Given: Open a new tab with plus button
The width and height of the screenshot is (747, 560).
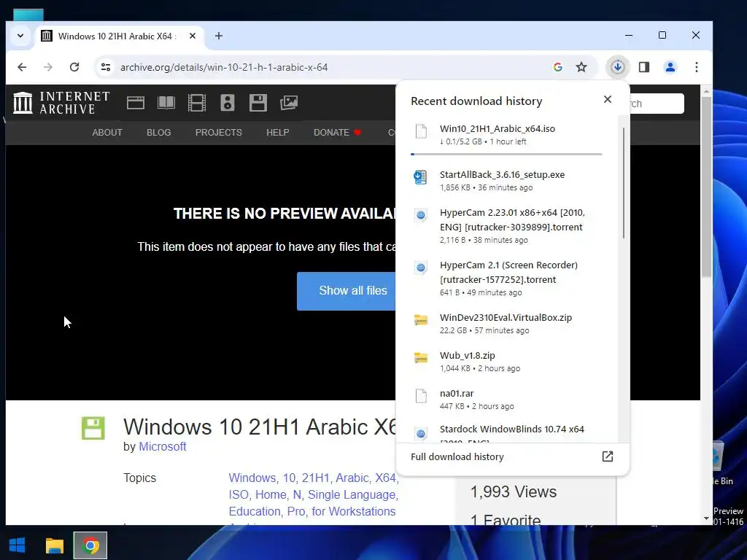Looking at the screenshot, I should pyautogui.click(x=219, y=36).
